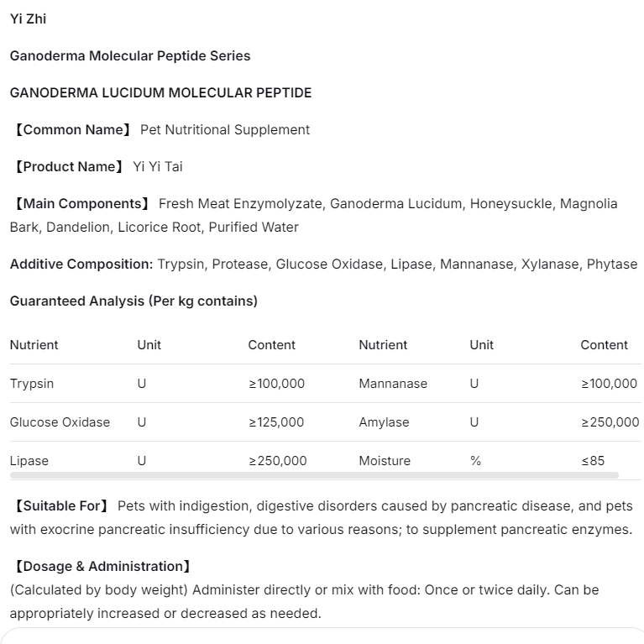This screenshot has width=644, height=644.
Task: Click the "Ganoderma Molecular Peptide Series" heading
Action: point(130,55)
